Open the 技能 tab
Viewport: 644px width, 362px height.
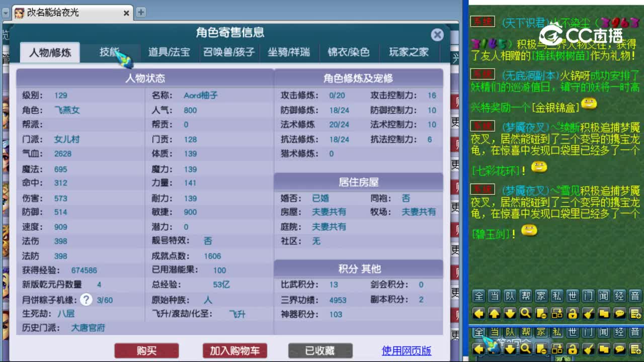point(109,52)
